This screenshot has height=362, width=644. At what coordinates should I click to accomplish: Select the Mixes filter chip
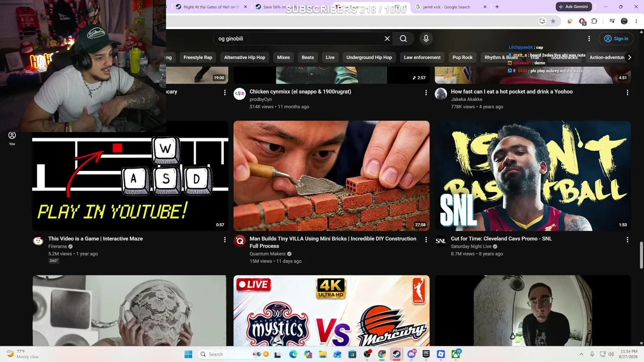pyautogui.click(x=283, y=57)
